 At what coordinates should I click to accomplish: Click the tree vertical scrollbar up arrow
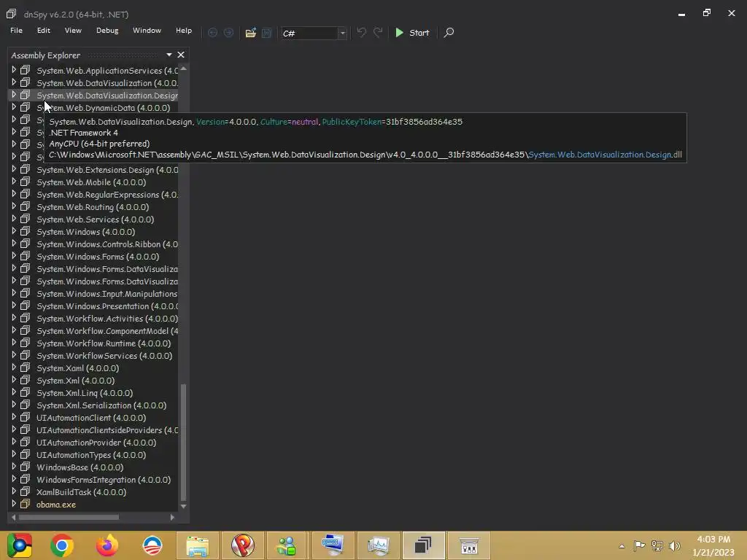click(x=183, y=69)
